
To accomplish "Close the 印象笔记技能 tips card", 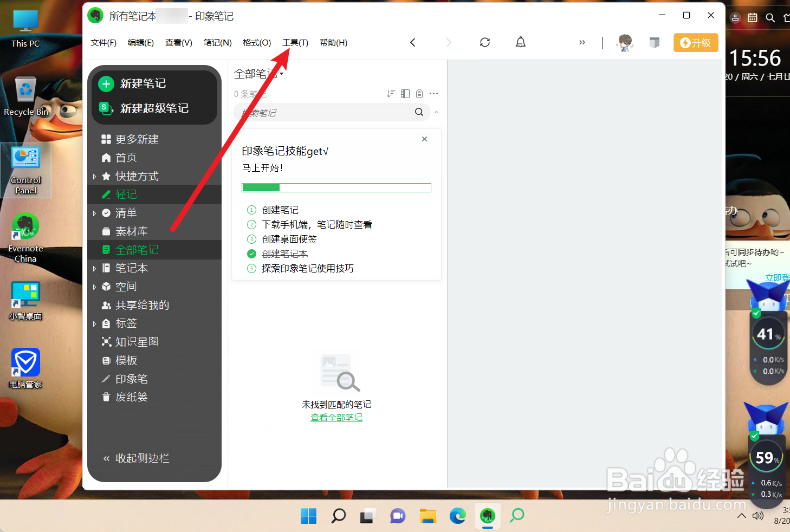I will (424, 139).
